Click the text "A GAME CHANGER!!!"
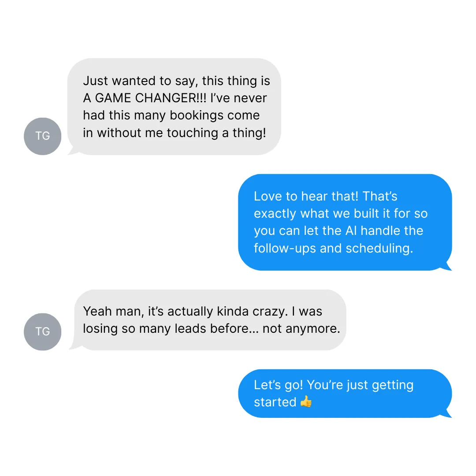Image resolution: width=476 pixels, height=476 pixels. (x=145, y=98)
